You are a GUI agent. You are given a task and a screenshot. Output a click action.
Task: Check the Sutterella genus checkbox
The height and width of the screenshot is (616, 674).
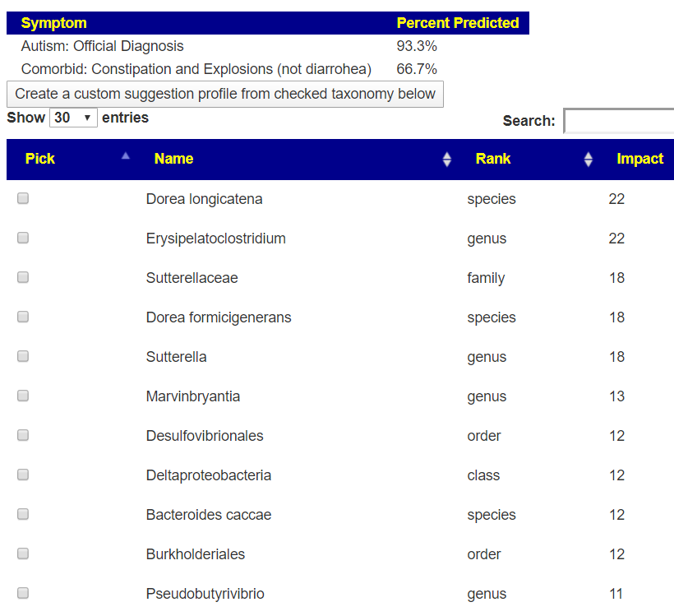click(23, 356)
